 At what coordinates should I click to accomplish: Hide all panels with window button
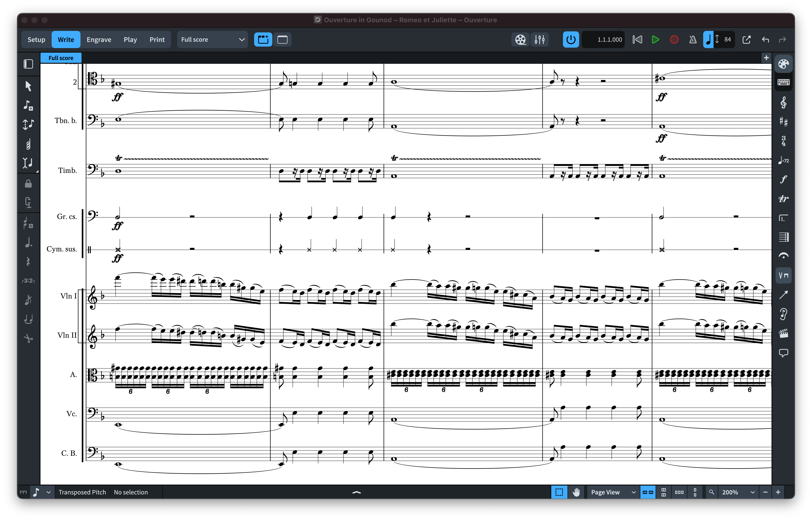[x=282, y=39]
